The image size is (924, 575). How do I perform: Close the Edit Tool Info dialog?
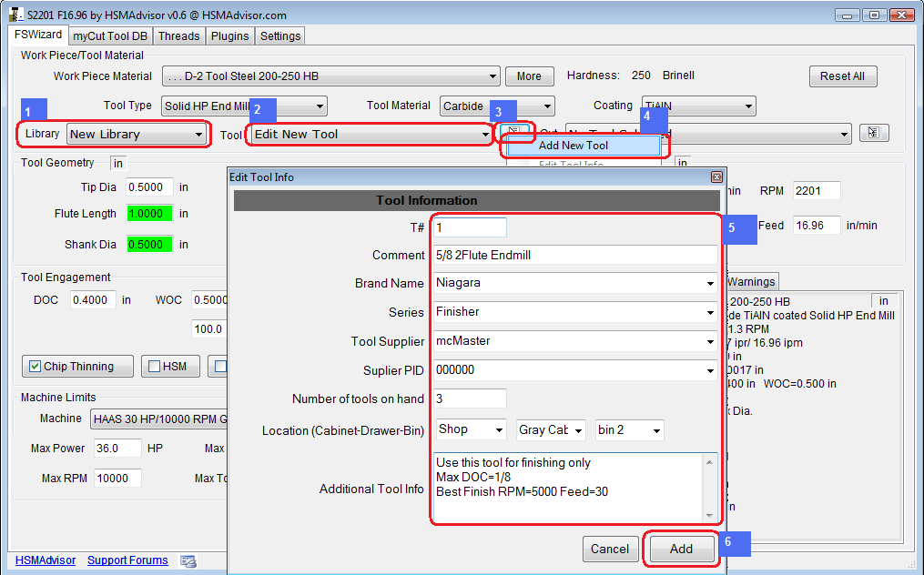[716, 177]
